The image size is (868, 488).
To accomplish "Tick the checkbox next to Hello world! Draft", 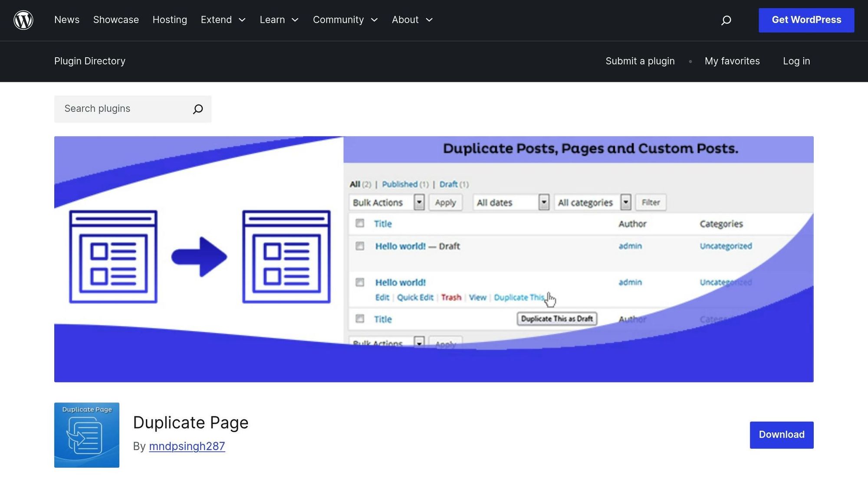I will 360,246.
